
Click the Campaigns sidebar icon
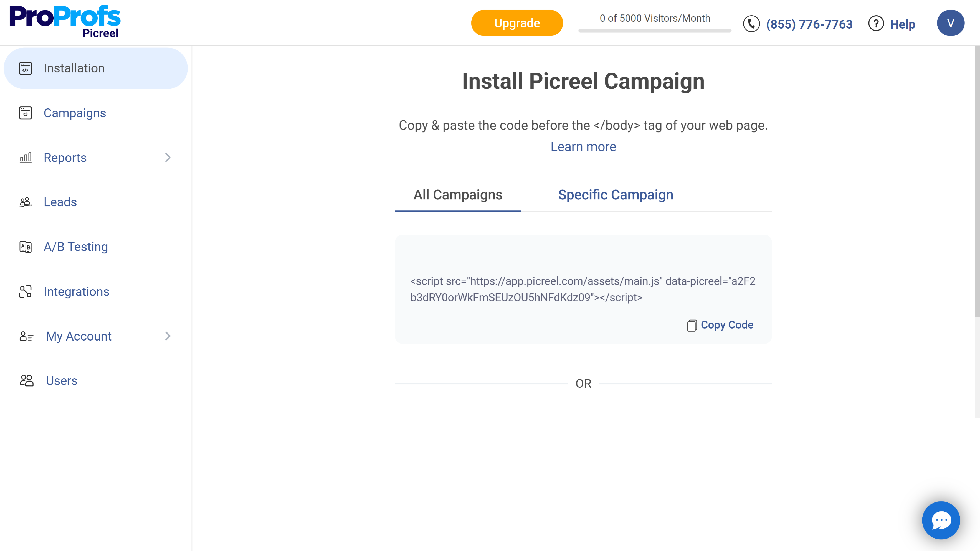tap(26, 113)
